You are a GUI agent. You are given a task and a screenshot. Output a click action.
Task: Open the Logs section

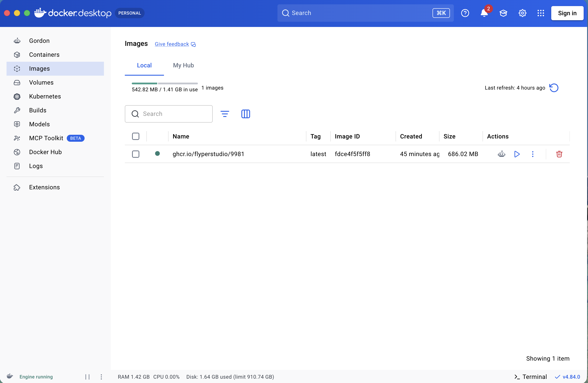coord(55,166)
